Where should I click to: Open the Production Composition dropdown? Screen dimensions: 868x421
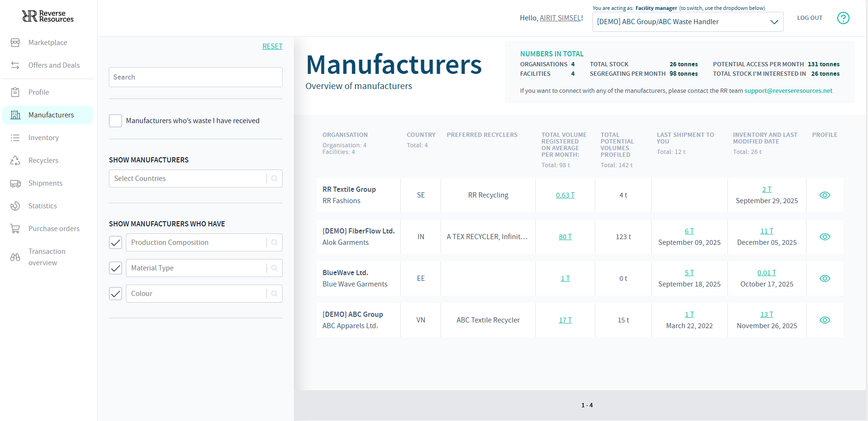pyautogui.click(x=204, y=242)
